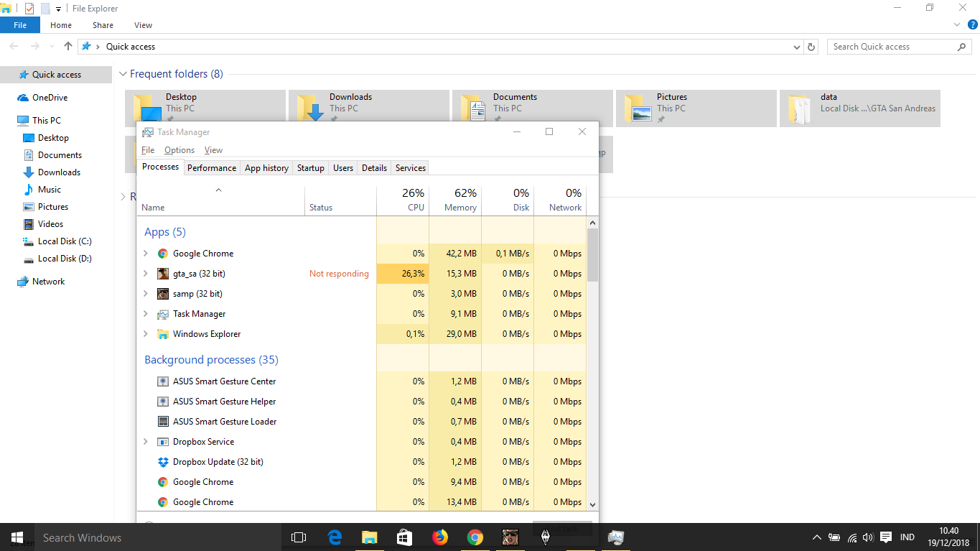Open the Windows Start menu

coord(17,537)
